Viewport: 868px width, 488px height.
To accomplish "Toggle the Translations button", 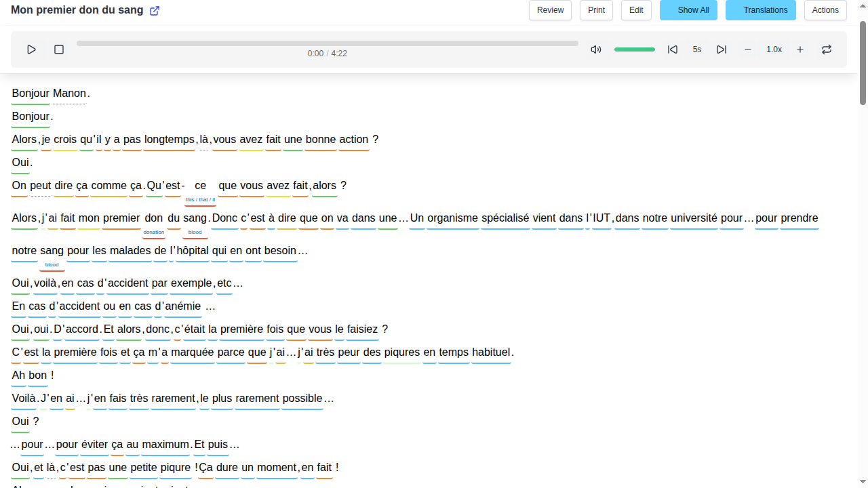I will (x=760, y=10).
